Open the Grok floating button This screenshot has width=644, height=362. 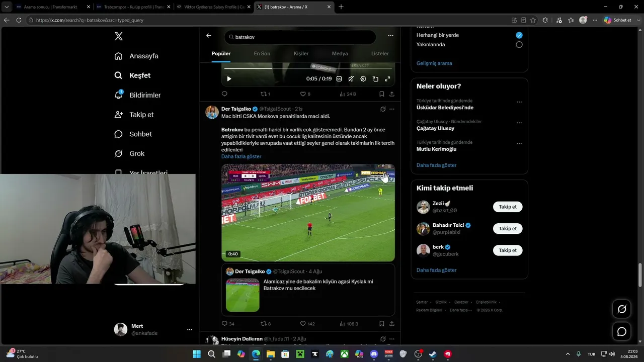point(622,309)
